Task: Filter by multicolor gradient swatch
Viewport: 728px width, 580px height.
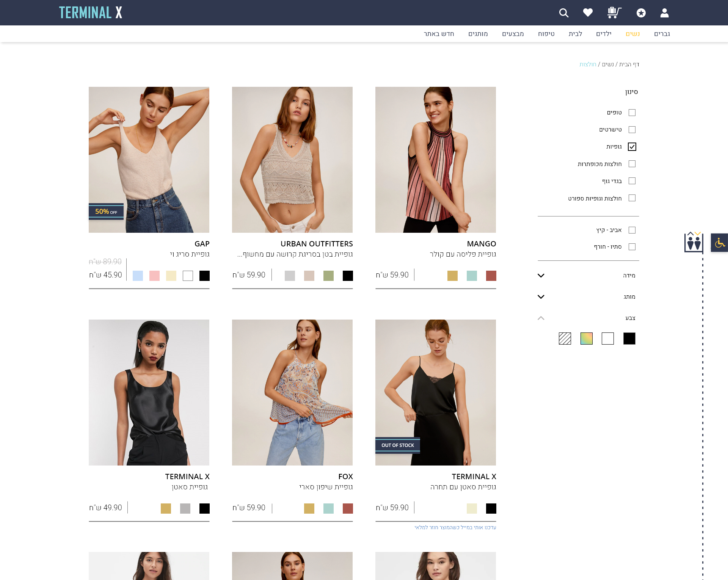Action: coord(587,339)
